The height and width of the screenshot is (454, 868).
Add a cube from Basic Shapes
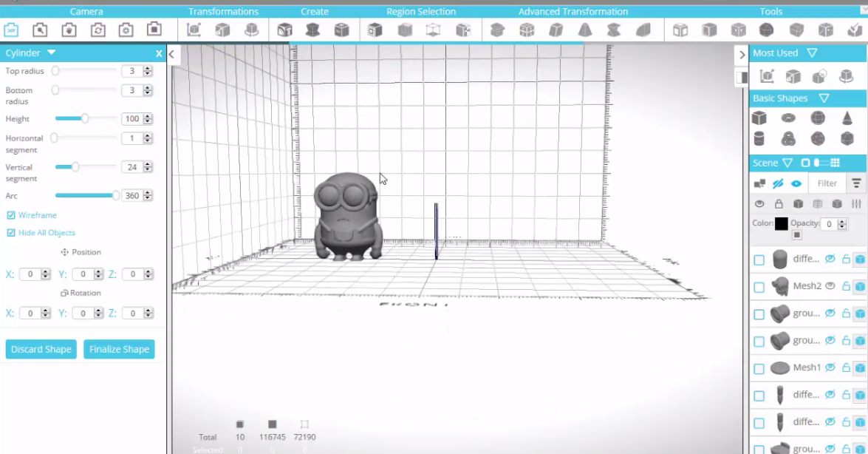click(x=759, y=118)
